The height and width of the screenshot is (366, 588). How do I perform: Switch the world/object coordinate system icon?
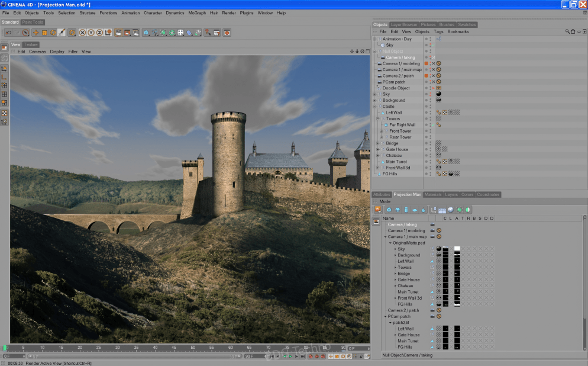(108, 33)
